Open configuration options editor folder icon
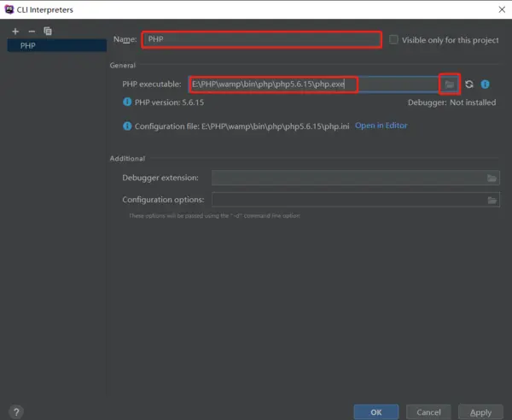This screenshot has height=420, width=512. [492, 201]
